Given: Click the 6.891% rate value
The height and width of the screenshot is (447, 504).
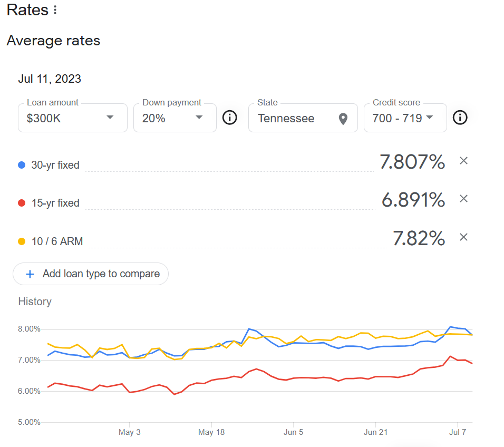Looking at the screenshot, I should pyautogui.click(x=413, y=200).
